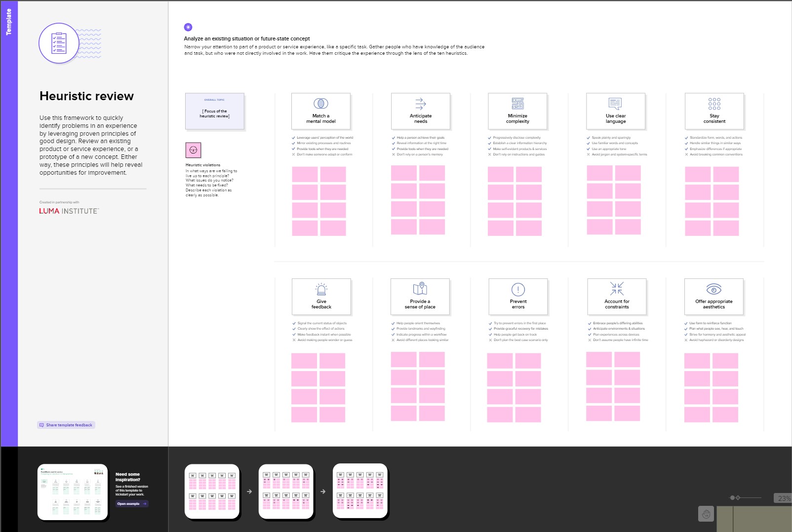This screenshot has width=792, height=532.
Task: Click the Match a mental model icon
Action: pos(320,104)
